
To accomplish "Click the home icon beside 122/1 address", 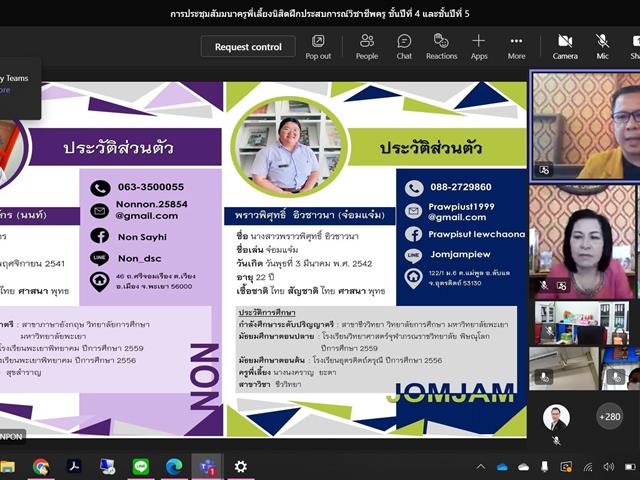I will tap(413, 278).
